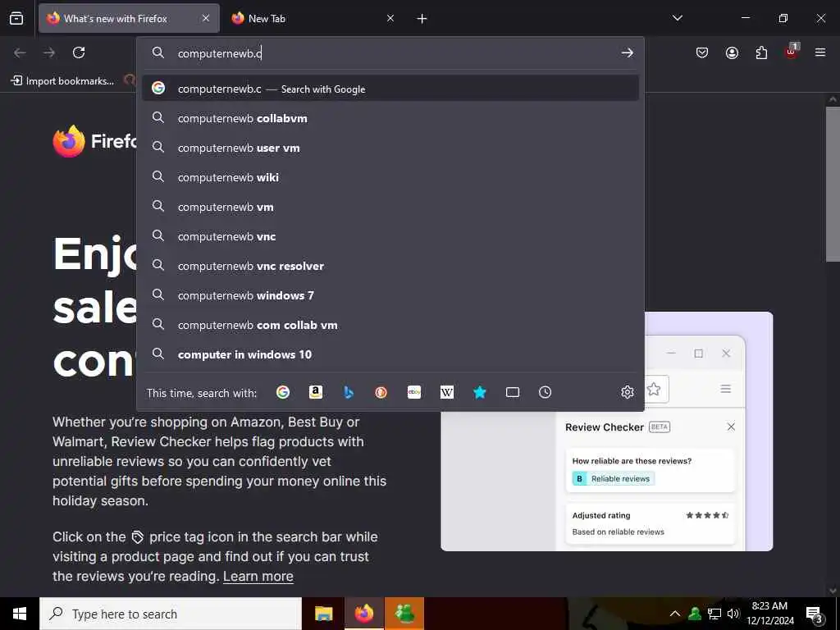Click the Firefox View icon at the tab strip
The image size is (840, 630).
pyautogui.click(x=16, y=18)
